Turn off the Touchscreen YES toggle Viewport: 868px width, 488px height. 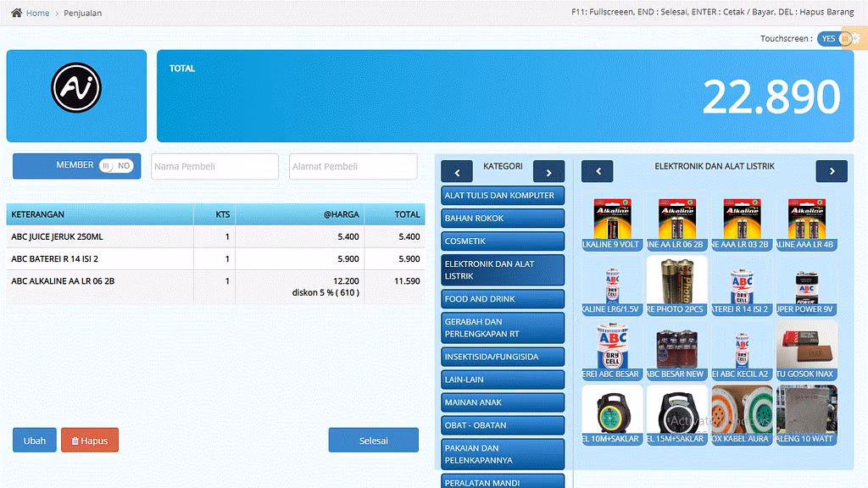(x=834, y=39)
